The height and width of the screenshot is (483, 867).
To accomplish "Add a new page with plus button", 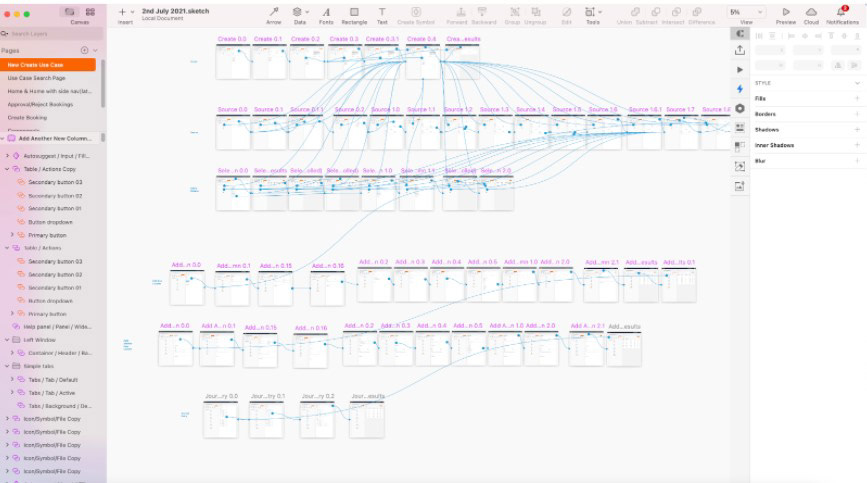I will pos(85,50).
